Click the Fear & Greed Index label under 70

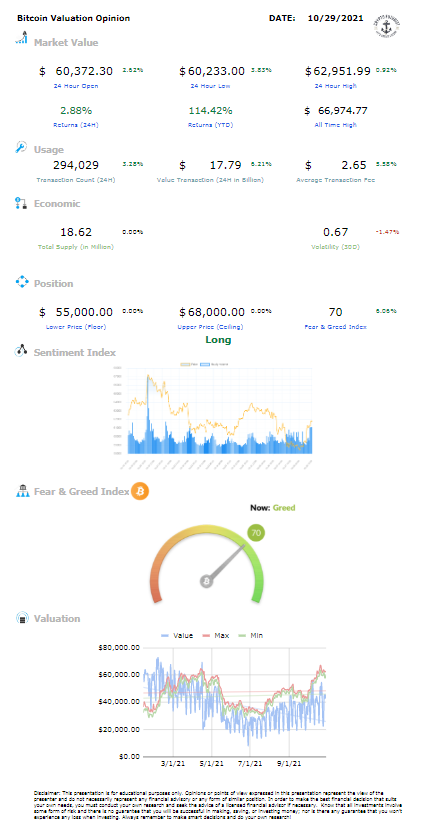[336, 326]
